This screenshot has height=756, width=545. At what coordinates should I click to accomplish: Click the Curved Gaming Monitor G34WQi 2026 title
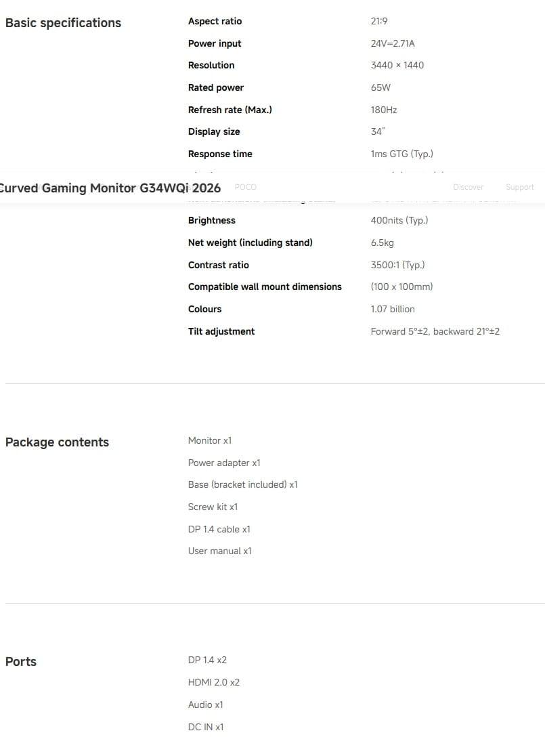(x=110, y=188)
